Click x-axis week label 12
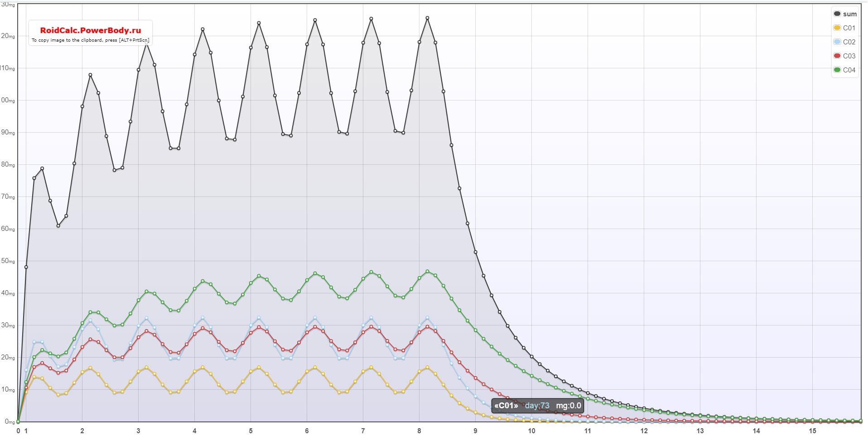 point(644,431)
